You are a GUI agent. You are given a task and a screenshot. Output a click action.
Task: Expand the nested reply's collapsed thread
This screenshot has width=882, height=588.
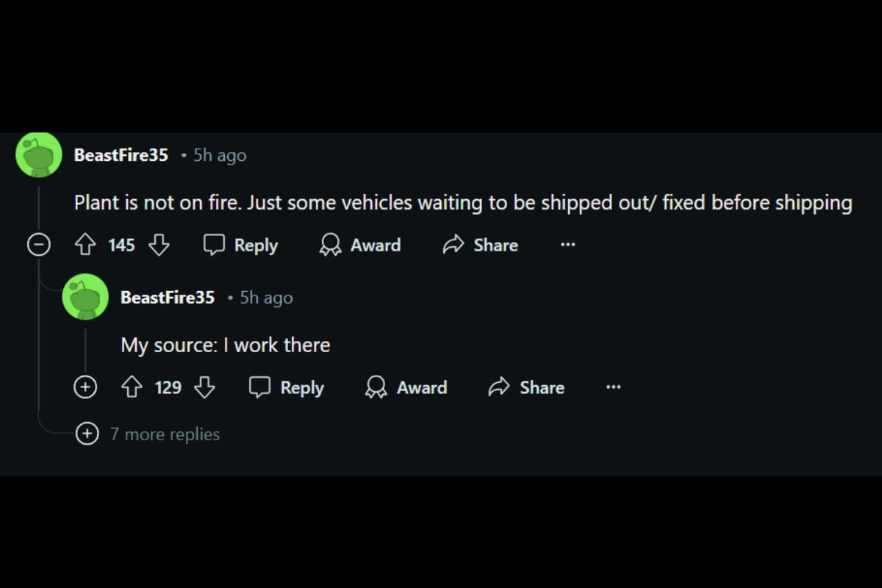point(85,387)
